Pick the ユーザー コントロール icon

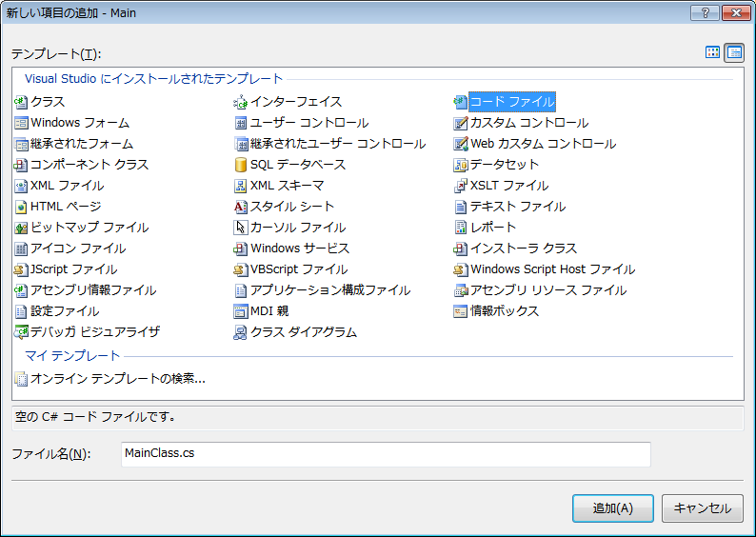coord(240,124)
